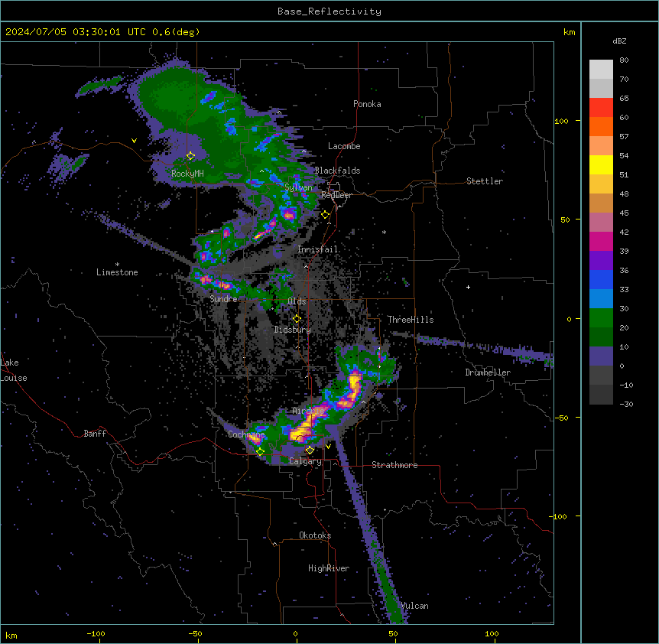The height and width of the screenshot is (644, 659).
Task: Select the 80 dBZ white color swatch
Action: pos(601,70)
